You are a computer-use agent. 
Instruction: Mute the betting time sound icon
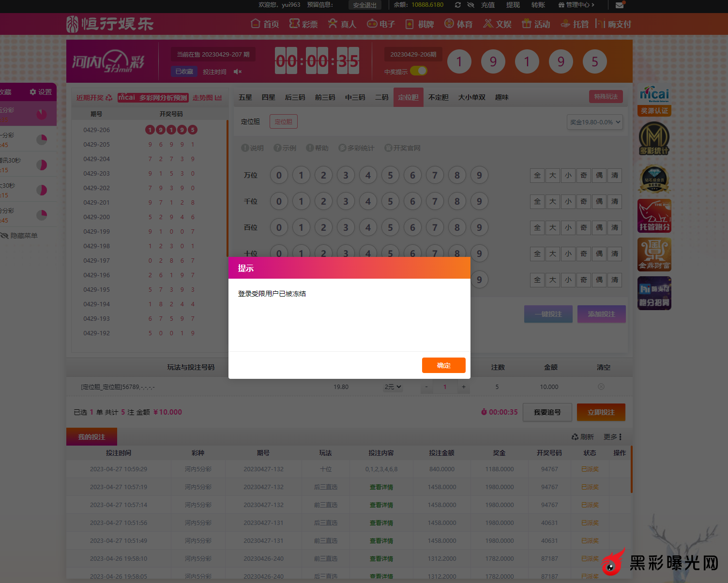237,72
